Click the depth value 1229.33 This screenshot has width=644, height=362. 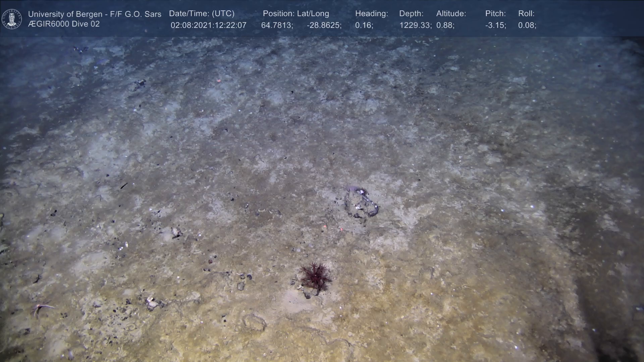(415, 25)
